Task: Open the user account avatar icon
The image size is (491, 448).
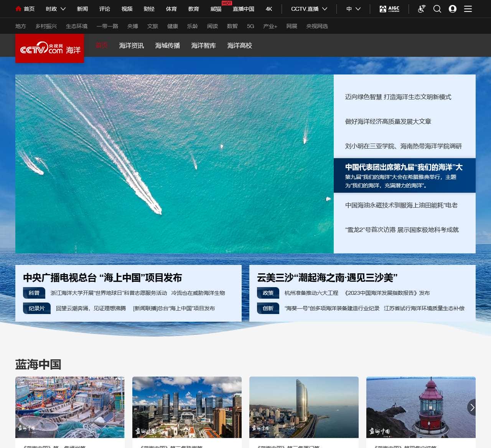Action: [x=453, y=8]
